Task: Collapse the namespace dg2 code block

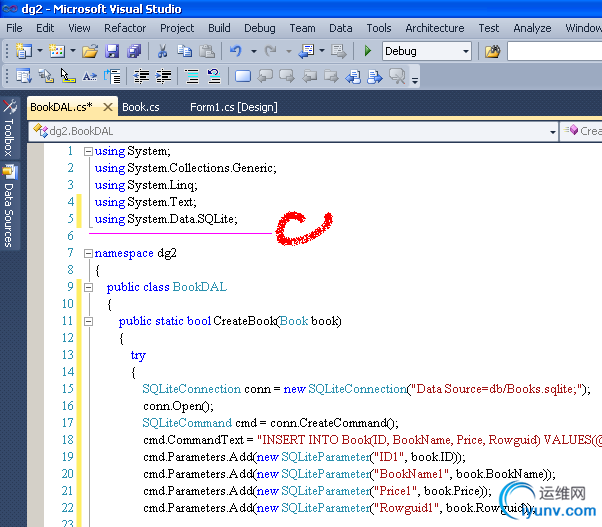Action: (88, 253)
